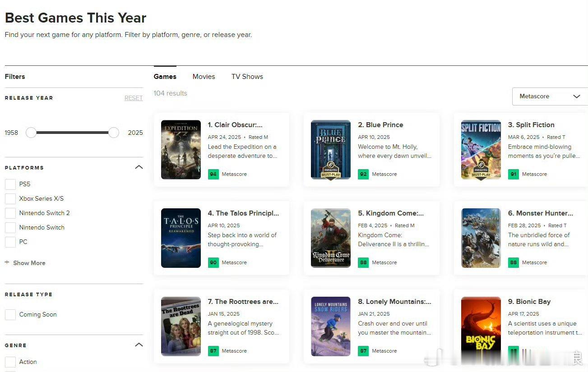Click the 'MAR 6, 2025' release date
Screen dimensions: 588x372
click(524, 137)
